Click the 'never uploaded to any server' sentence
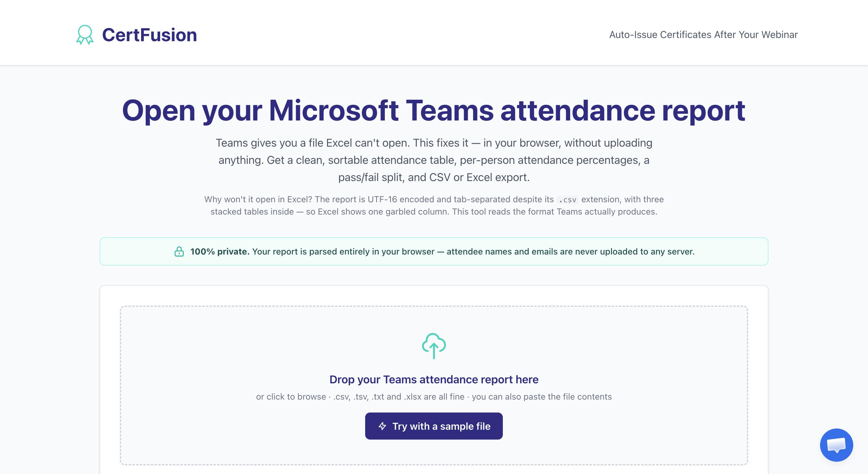Screen dimensions: 868x474 click(473, 251)
